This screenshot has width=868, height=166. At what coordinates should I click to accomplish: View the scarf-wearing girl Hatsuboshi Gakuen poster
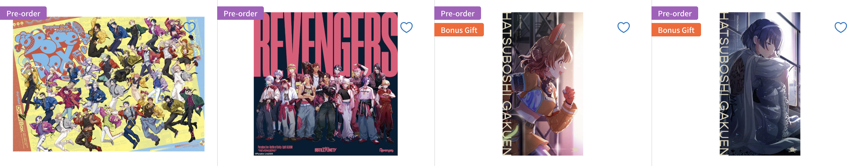pyautogui.click(x=760, y=84)
